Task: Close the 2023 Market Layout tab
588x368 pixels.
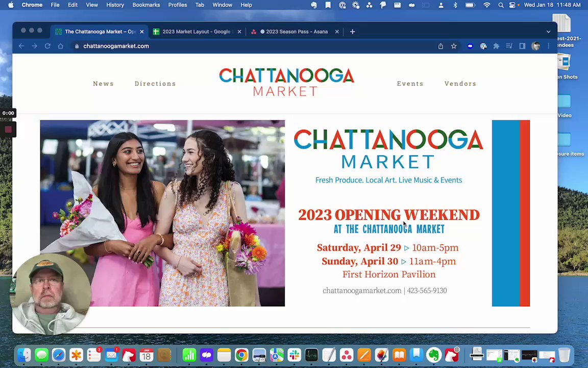Action: click(x=239, y=32)
